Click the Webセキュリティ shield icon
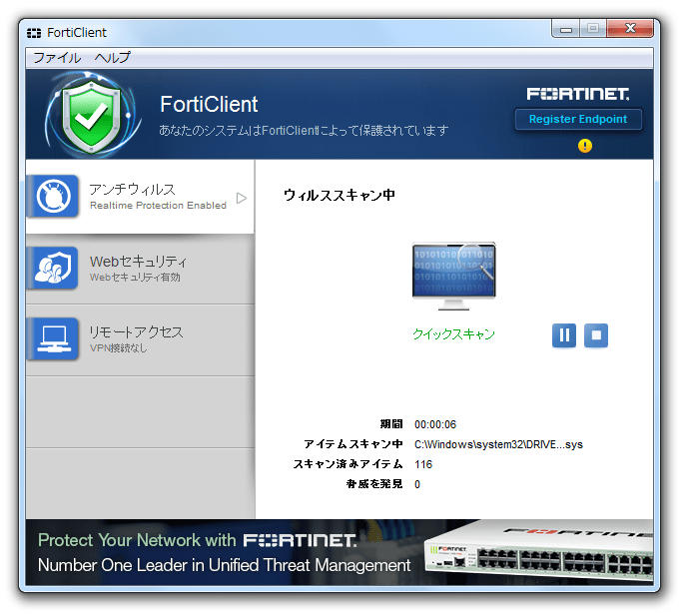This screenshot has height=616, width=684. point(54,268)
